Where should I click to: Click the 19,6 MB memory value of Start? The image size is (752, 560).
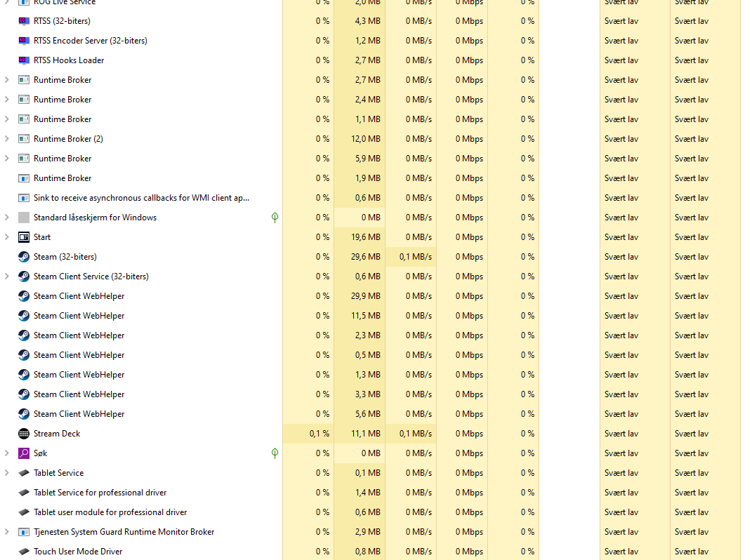click(x=365, y=237)
